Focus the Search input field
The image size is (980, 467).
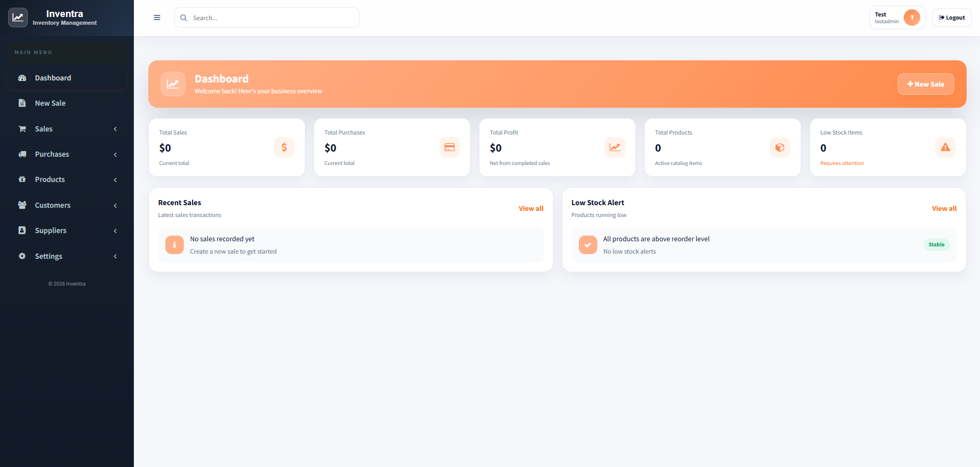[273, 18]
